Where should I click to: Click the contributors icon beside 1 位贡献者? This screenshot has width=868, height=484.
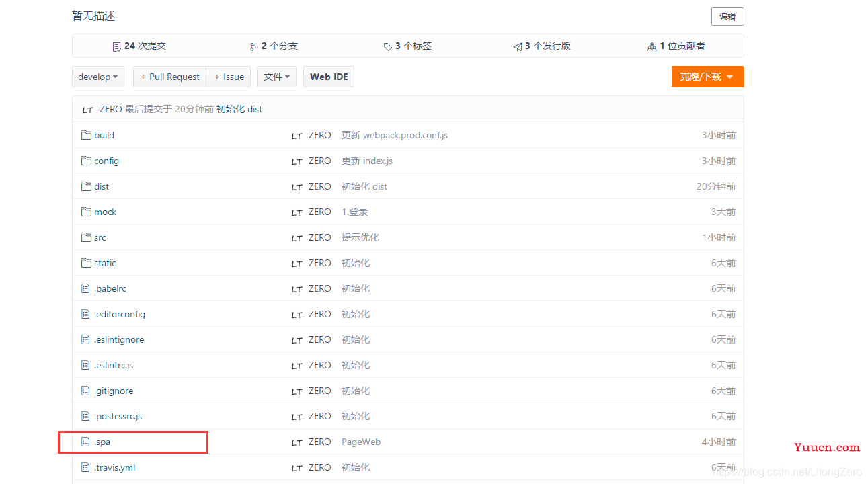[652, 46]
